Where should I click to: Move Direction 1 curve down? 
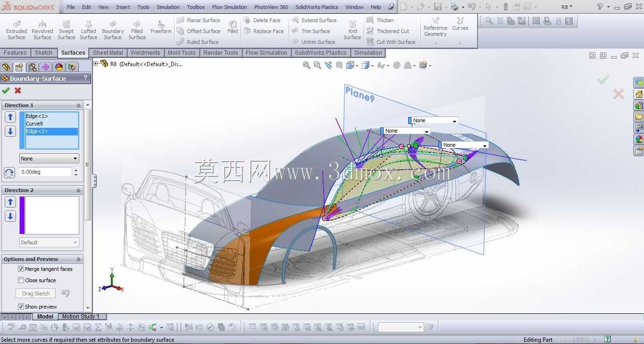(x=10, y=131)
